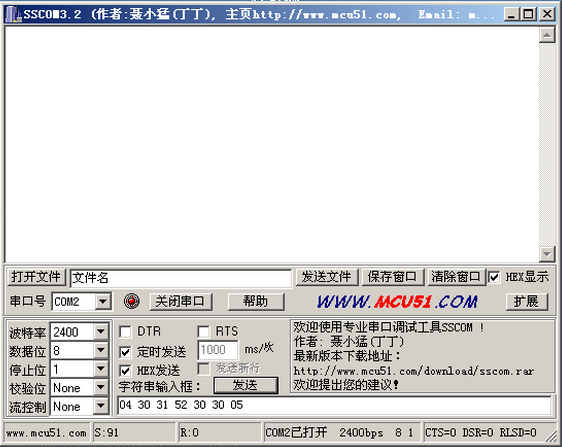Click scroll up arrow in receive window
This screenshot has height=447, width=562.
(x=547, y=35)
